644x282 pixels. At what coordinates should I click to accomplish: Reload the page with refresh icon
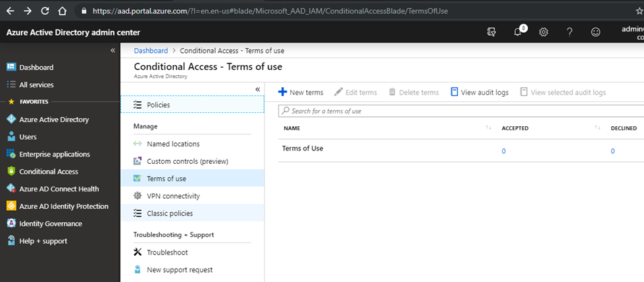click(45, 11)
